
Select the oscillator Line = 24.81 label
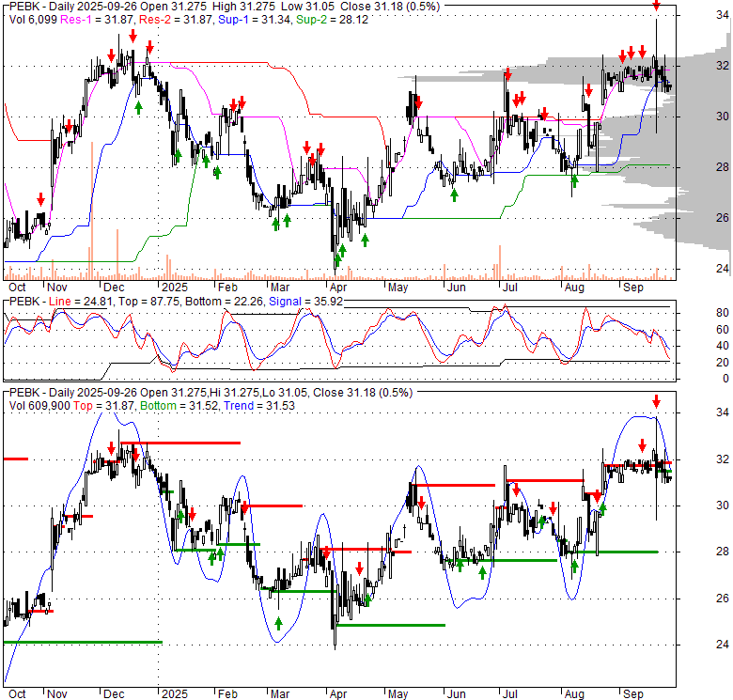click(x=81, y=302)
